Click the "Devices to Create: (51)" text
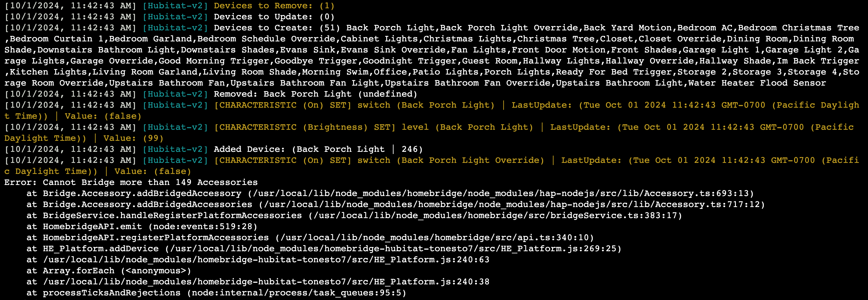 pyautogui.click(x=277, y=28)
